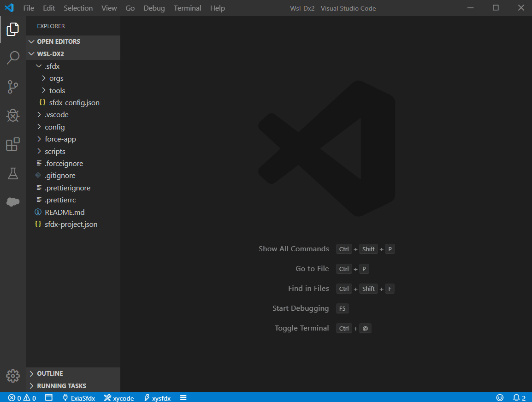Open the Help menu

click(x=218, y=8)
